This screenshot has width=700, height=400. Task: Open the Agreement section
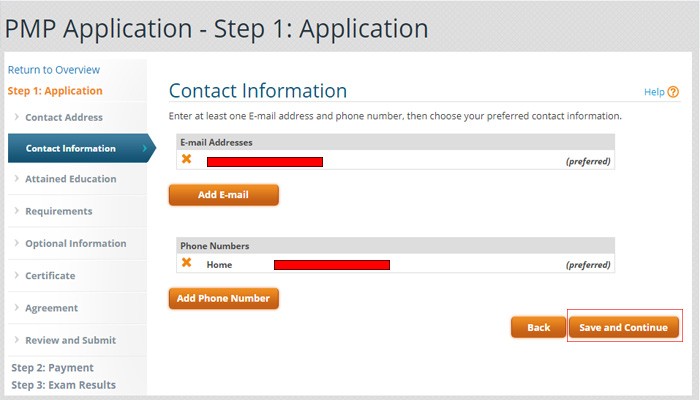(52, 308)
